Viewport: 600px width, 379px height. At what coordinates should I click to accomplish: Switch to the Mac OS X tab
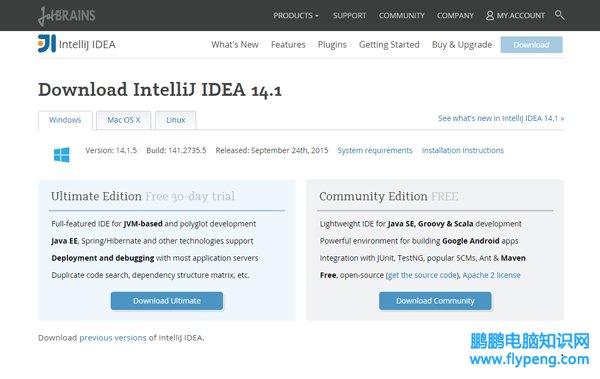pos(124,120)
